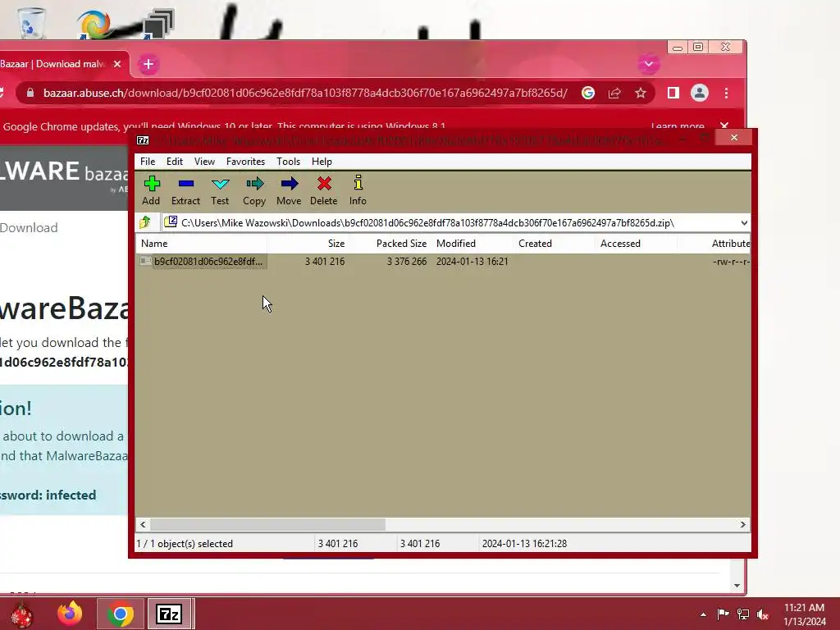Image resolution: width=840 pixels, height=630 pixels.
Task: Expand the 7-Zip address path dropdown
Action: (743, 223)
